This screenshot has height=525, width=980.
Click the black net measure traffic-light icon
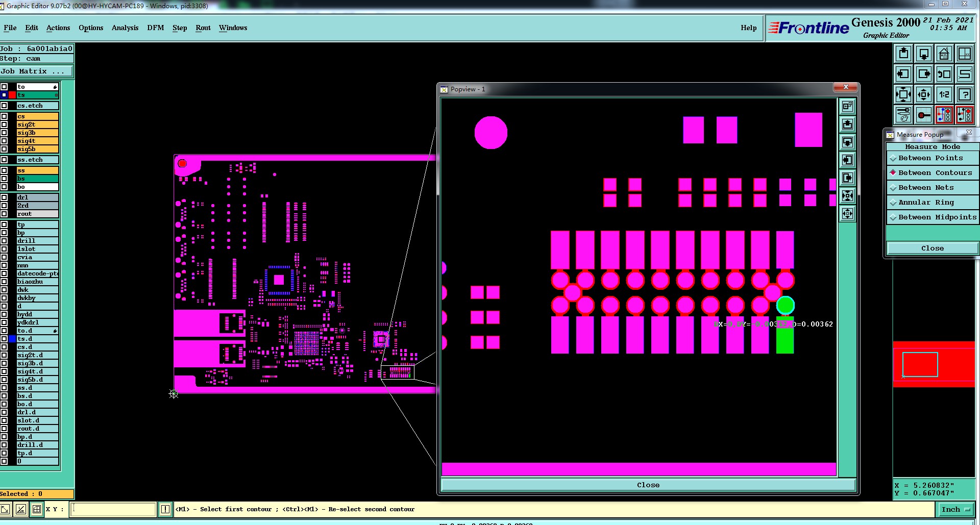click(965, 115)
